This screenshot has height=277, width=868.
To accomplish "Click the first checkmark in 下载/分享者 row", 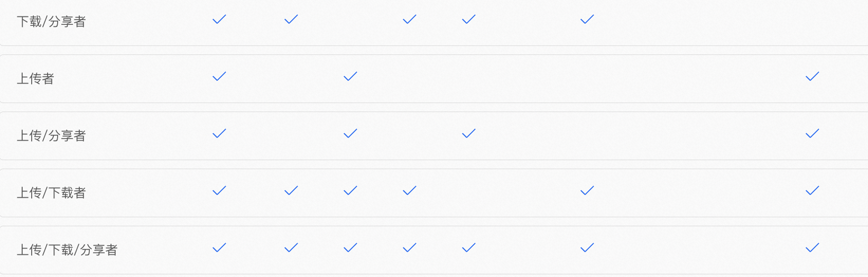I will [219, 20].
